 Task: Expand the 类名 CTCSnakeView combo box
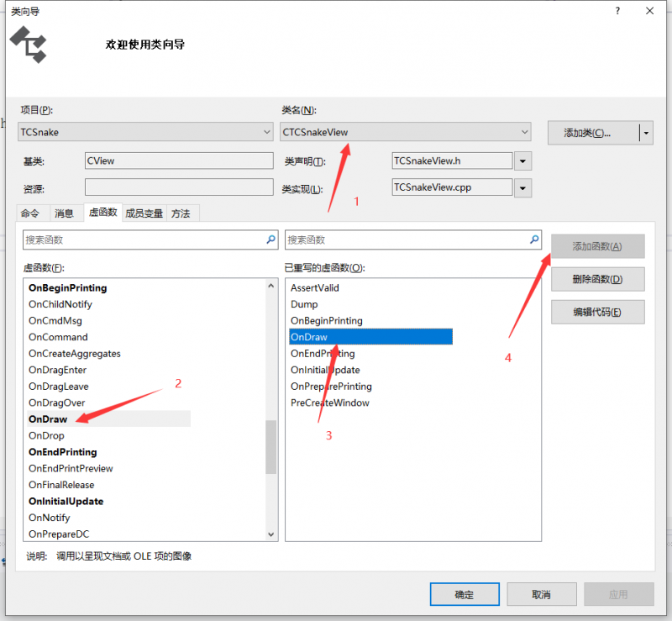pos(406,132)
